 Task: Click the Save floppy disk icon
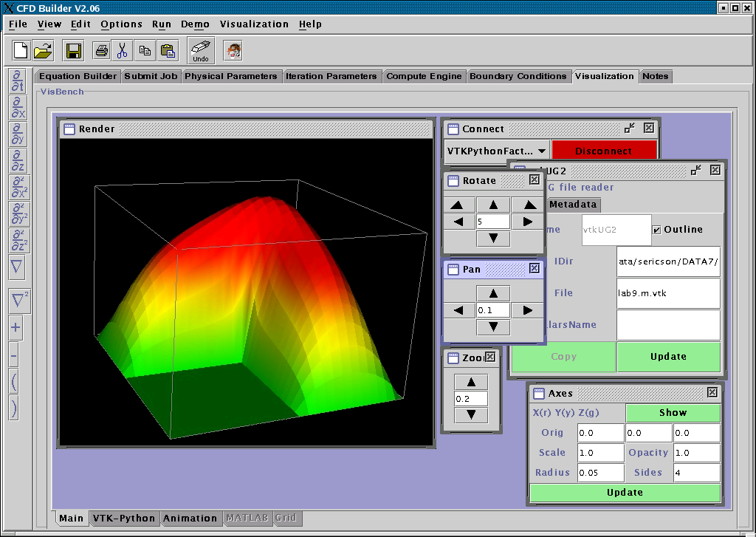coord(73,51)
